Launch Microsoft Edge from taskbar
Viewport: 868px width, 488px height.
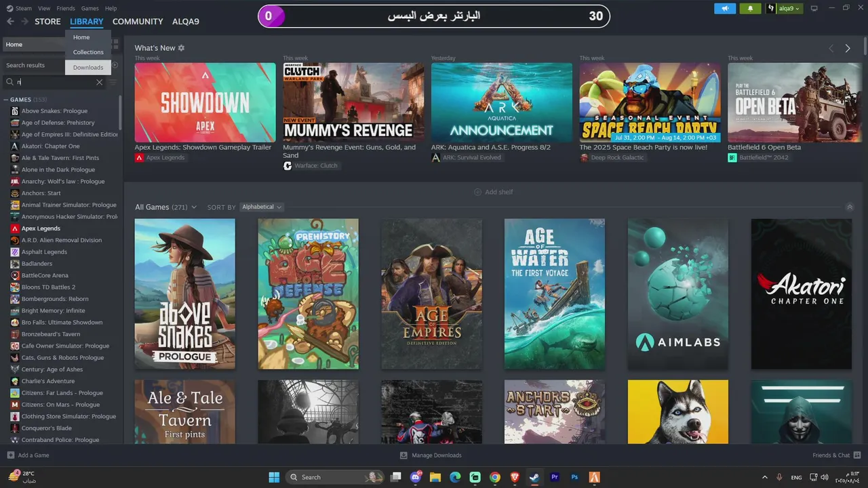[455, 477]
